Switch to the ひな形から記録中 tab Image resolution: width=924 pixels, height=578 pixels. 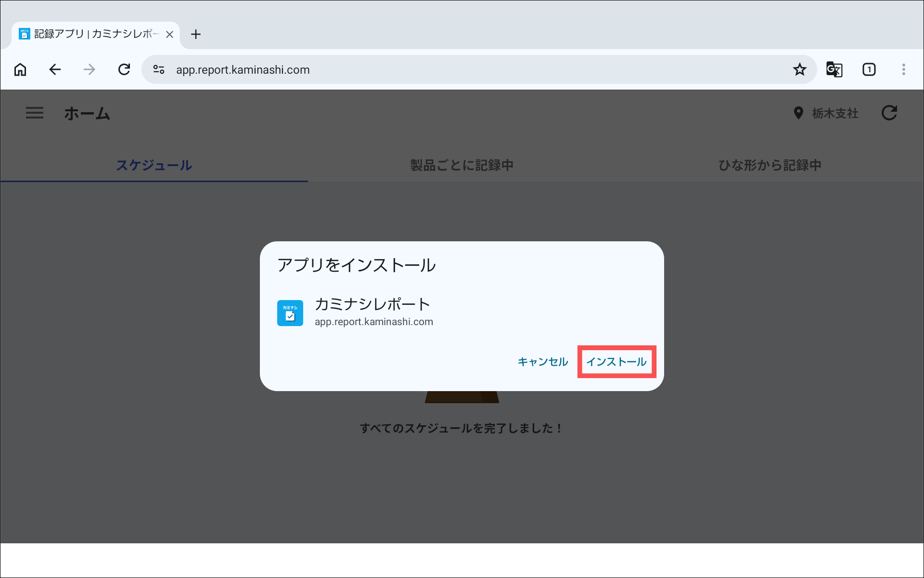click(x=770, y=165)
